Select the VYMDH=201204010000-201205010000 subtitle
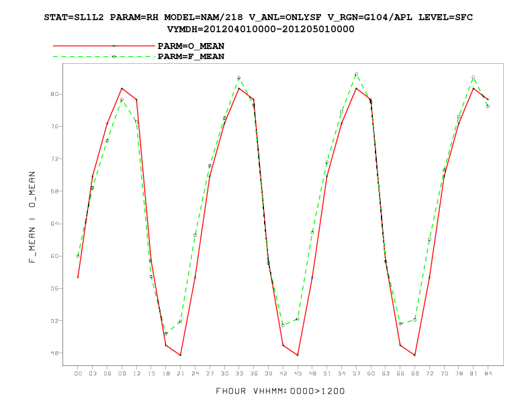Screen dimensions: 532x411 (x=261, y=29)
